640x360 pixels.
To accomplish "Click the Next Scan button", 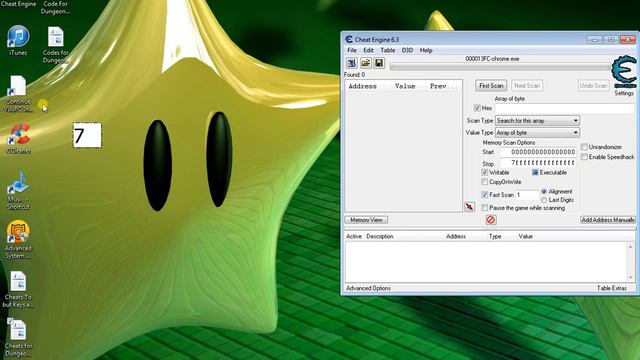I will click(x=527, y=86).
